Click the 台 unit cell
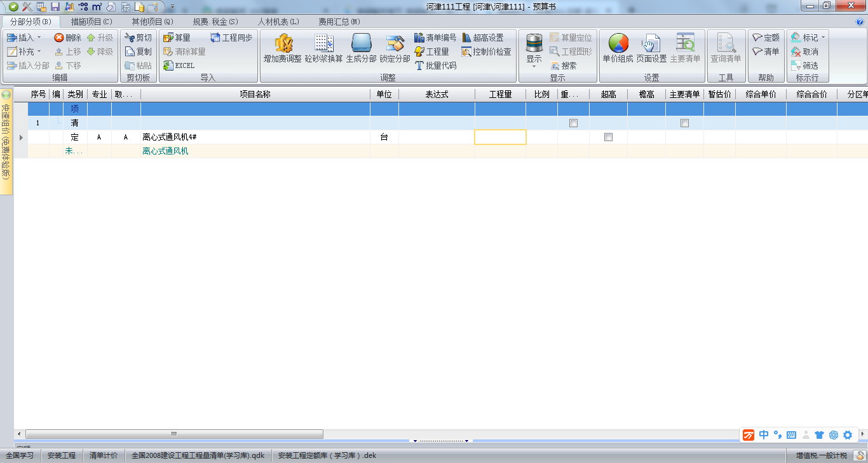The height and width of the screenshot is (463, 868). pos(384,137)
